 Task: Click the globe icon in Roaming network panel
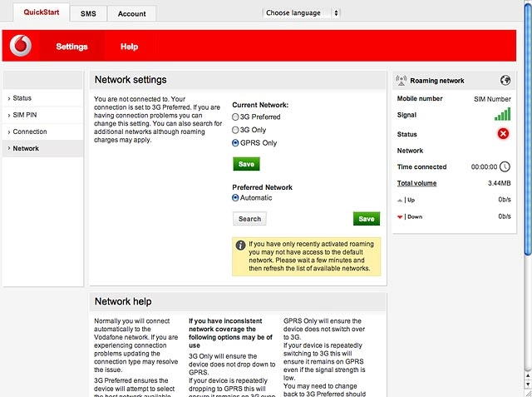coord(505,81)
